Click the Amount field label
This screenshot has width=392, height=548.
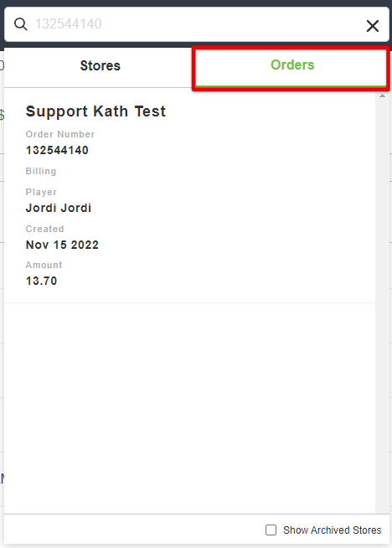pyautogui.click(x=44, y=265)
